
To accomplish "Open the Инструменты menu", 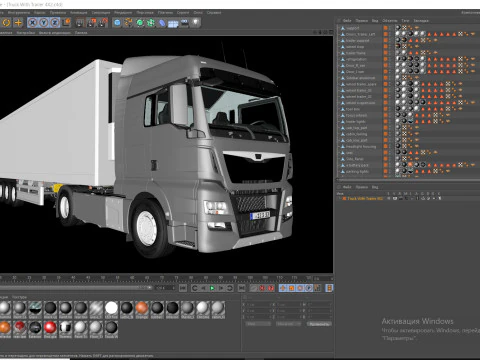I will [19, 12].
